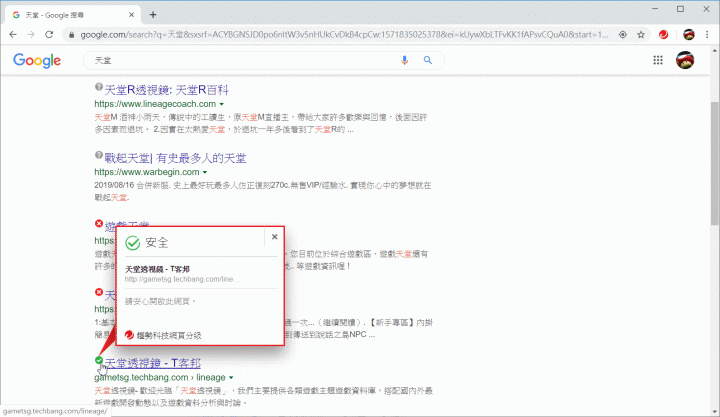
Task: Click the browser forward arrow
Action: pyautogui.click(x=31, y=34)
